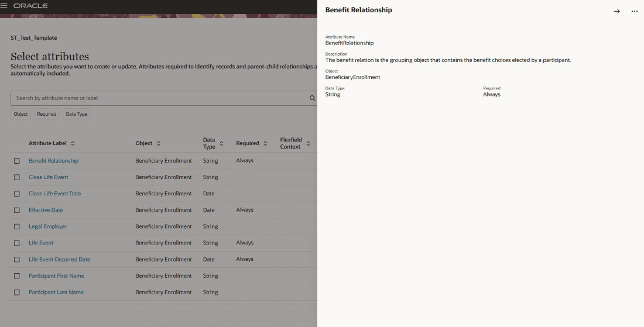This screenshot has height=327, width=644.
Task: Click the Oracle logo
Action: point(30,6)
